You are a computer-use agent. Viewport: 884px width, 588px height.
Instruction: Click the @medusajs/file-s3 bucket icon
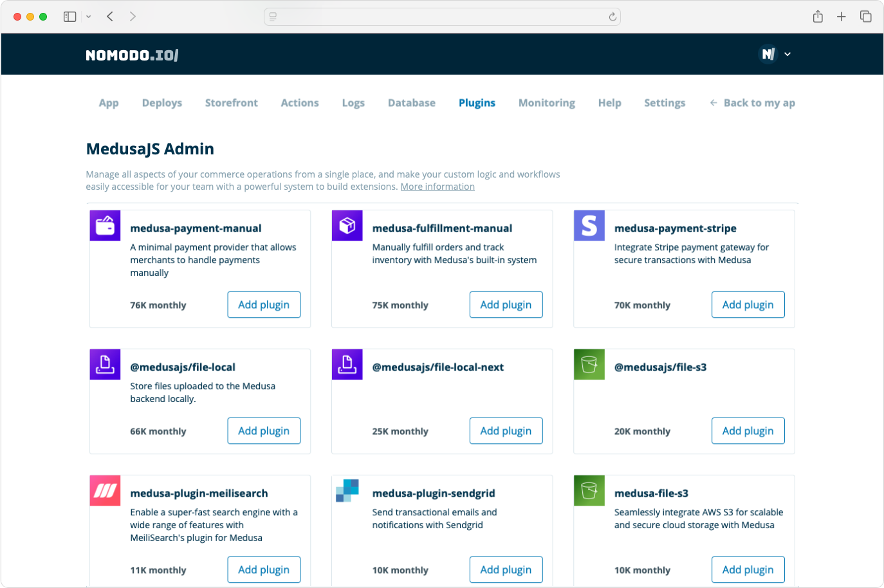click(589, 365)
